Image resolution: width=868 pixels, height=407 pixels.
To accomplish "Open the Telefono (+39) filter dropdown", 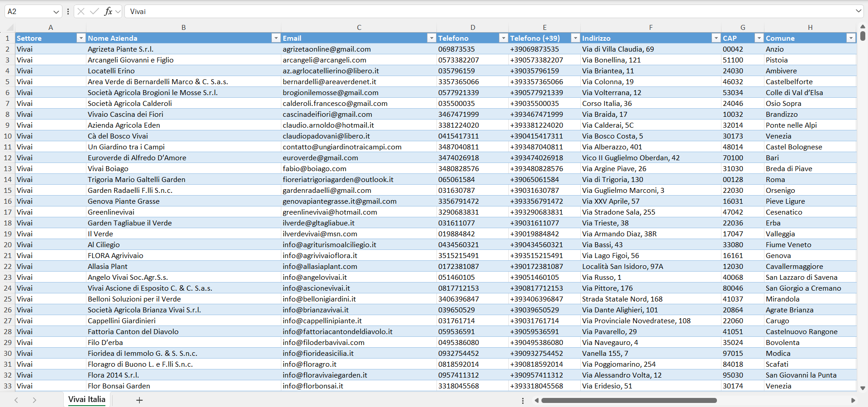I will coord(575,38).
